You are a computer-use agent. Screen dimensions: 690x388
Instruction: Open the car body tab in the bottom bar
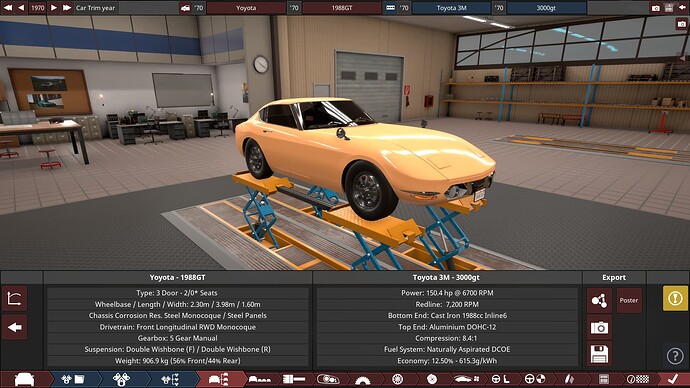coord(24,379)
